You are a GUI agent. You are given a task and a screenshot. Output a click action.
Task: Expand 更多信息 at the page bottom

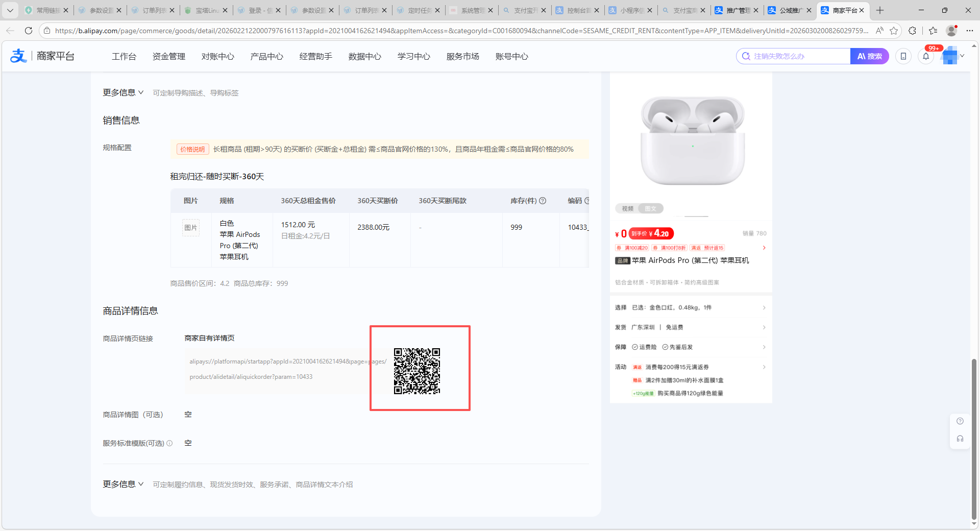pyautogui.click(x=123, y=484)
